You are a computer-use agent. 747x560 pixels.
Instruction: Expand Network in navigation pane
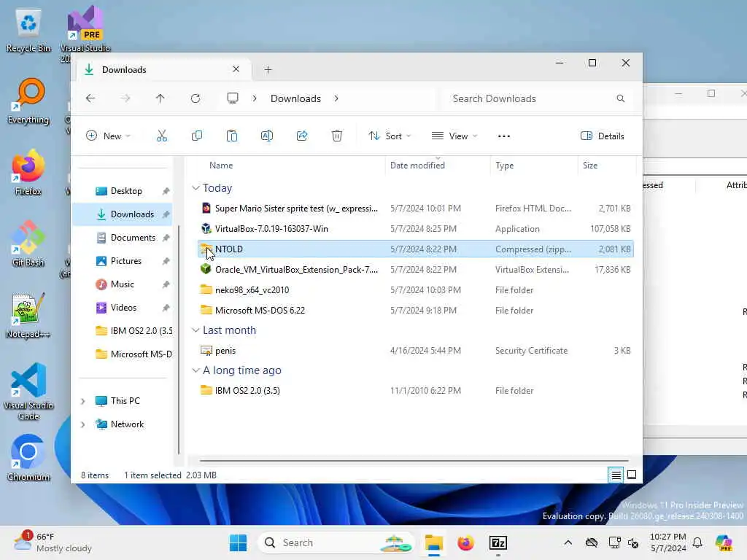click(83, 425)
